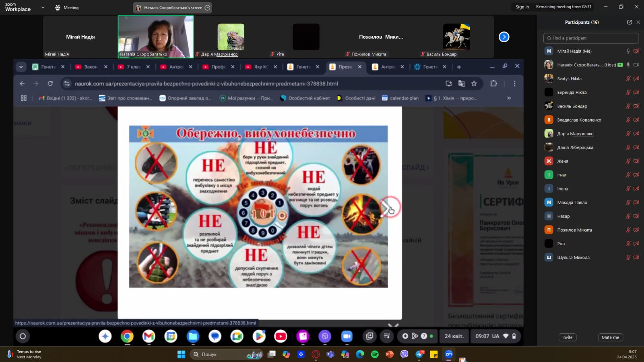Viewport: 644px width, 362px height.
Task: Open the Zoom Workplace dropdown arrow
Action: (x=43, y=8)
